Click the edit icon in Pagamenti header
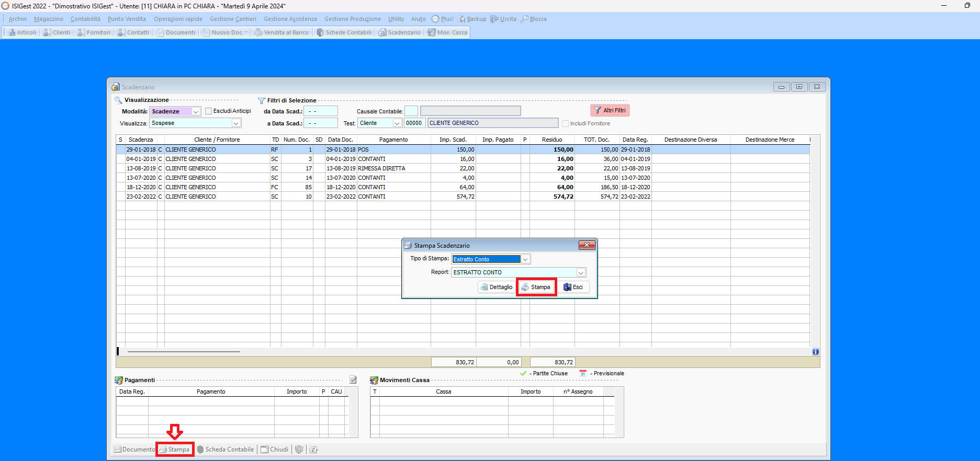This screenshot has height=461, width=980. (x=353, y=380)
